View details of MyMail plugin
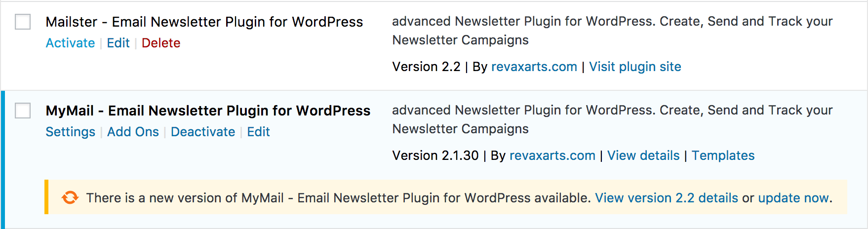 coord(643,155)
